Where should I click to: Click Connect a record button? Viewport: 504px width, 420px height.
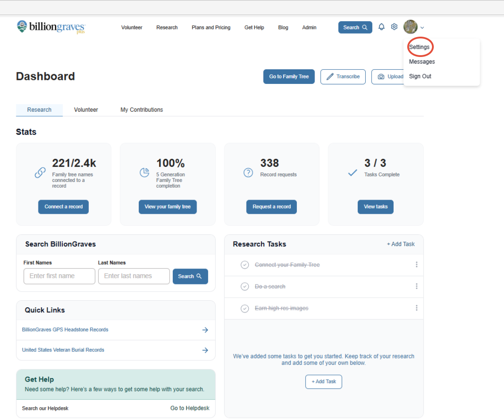63,207
